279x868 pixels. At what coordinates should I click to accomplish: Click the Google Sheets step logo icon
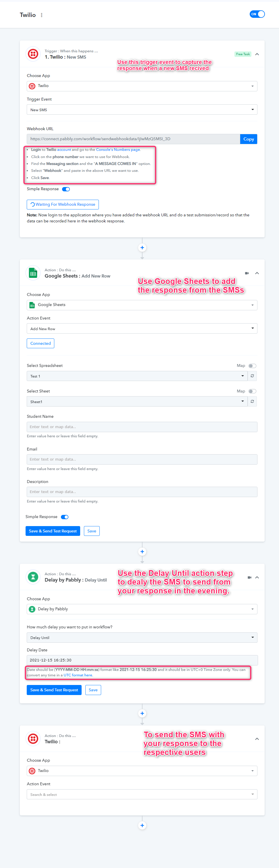33,273
